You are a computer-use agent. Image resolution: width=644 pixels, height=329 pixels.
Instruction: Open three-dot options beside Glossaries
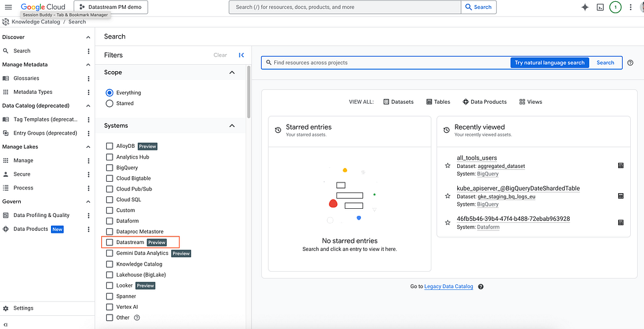pos(88,79)
